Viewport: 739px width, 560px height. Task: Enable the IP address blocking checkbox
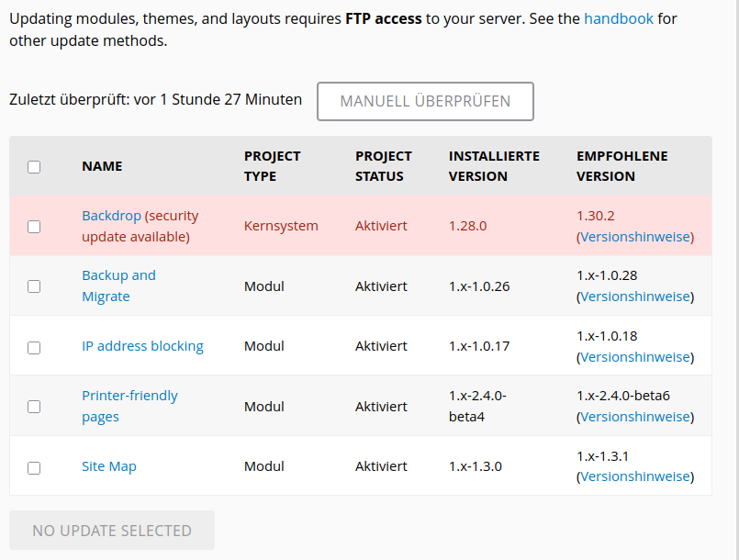click(x=34, y=347)
